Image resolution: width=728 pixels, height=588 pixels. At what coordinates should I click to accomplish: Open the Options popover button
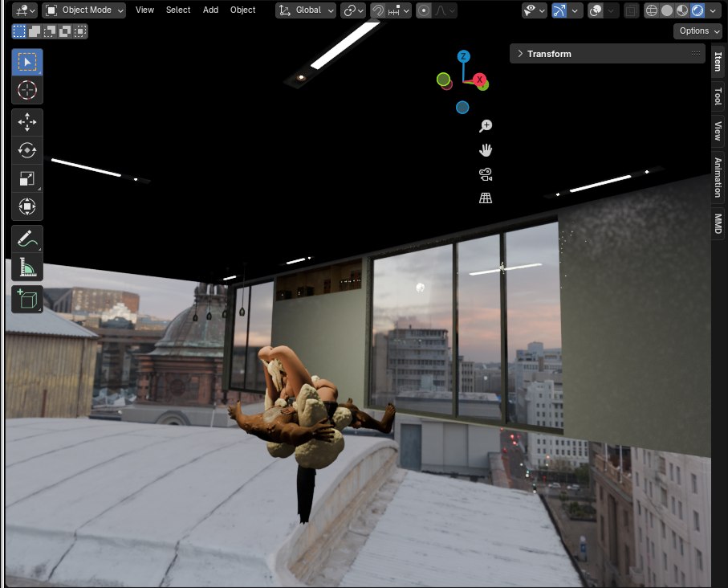click(x=698, y=31)
